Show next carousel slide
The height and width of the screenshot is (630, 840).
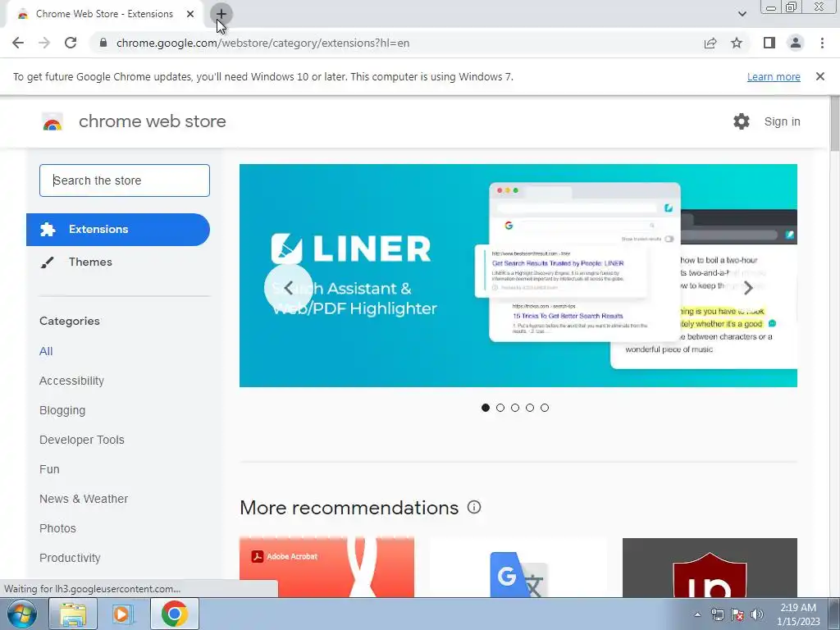[x=748, y=288]
